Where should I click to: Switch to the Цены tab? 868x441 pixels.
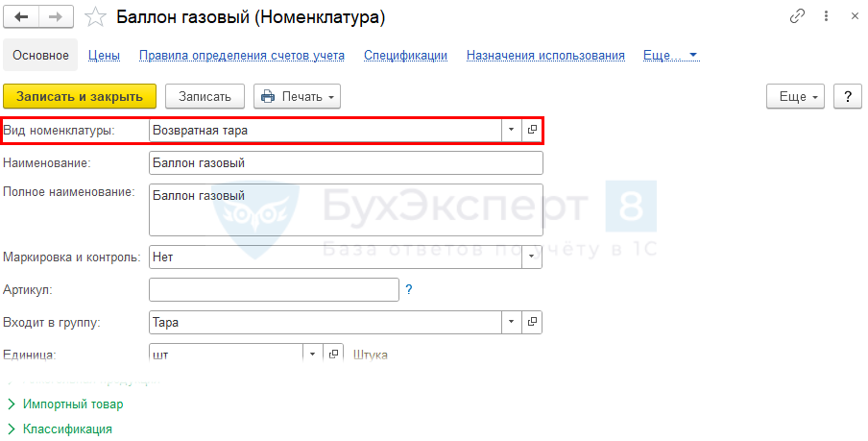pyautogui.click(x=104, y=56)
